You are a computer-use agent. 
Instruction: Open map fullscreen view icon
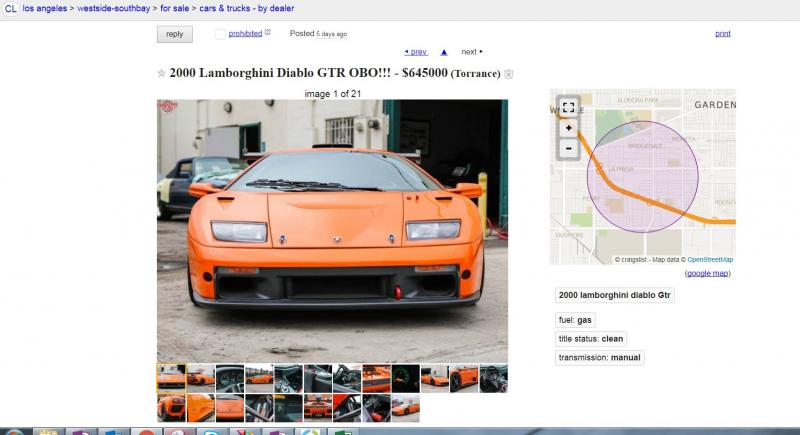point(568,107)
